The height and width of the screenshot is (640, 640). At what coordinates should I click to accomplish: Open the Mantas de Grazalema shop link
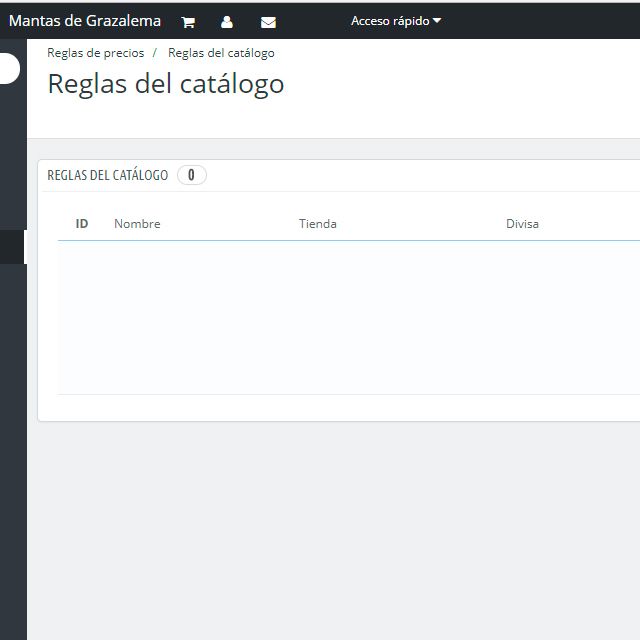[85, 21]
